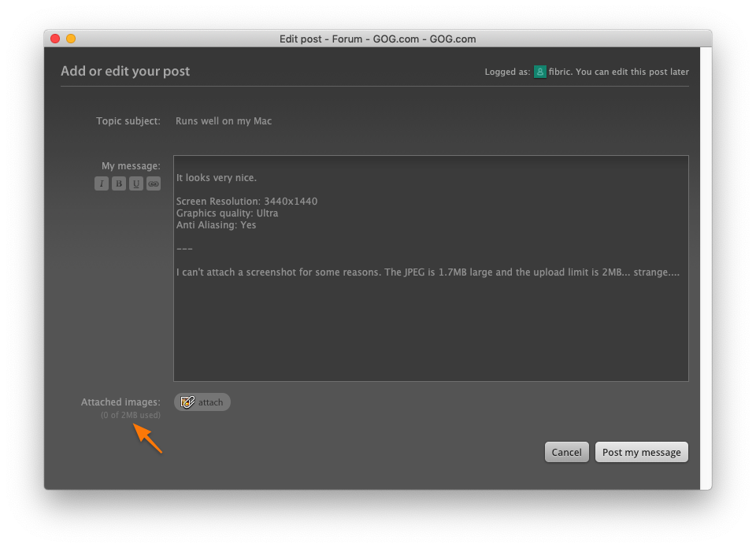Apply italic formatting with the I button
756x548 pixels.
102,183
